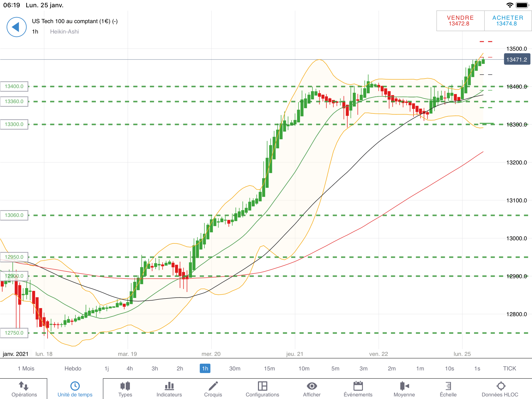Open the Échelle scale icon
This screenshot has width=532, height=399.
(x=448, y=386)
